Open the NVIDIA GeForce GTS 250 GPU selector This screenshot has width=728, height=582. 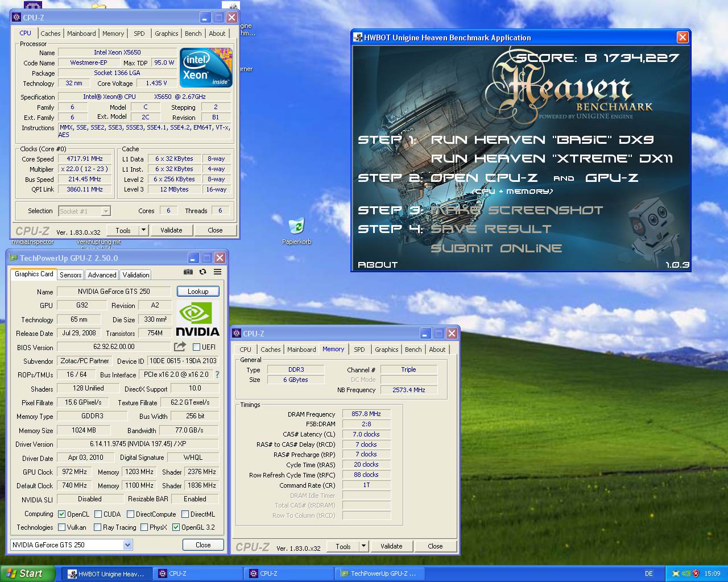pos(72,544)
